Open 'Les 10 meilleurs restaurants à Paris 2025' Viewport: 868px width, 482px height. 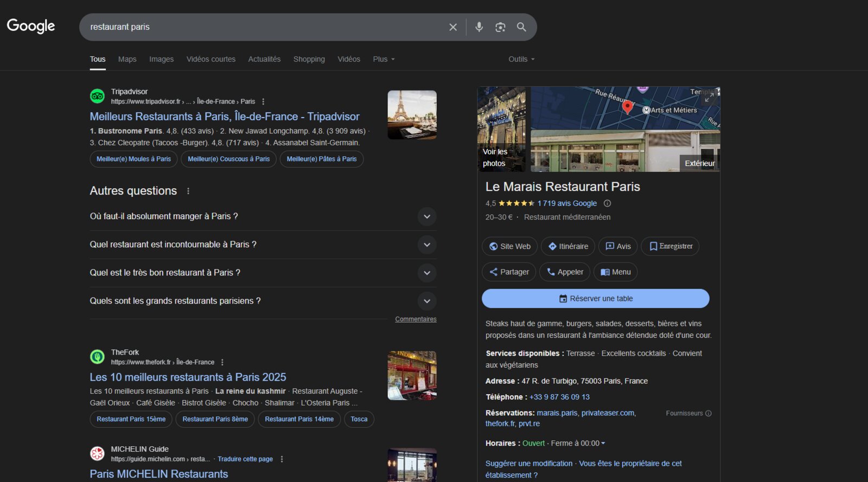188,377
